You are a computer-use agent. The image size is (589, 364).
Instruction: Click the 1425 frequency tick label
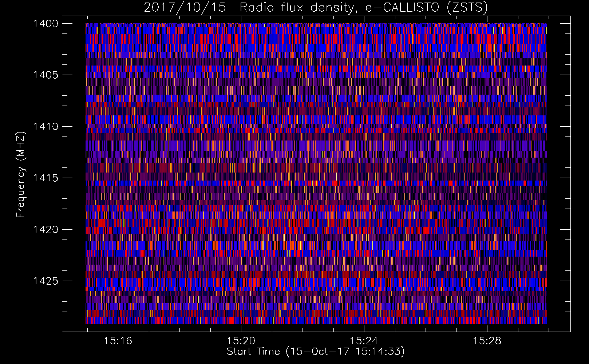tap(46, 281)
